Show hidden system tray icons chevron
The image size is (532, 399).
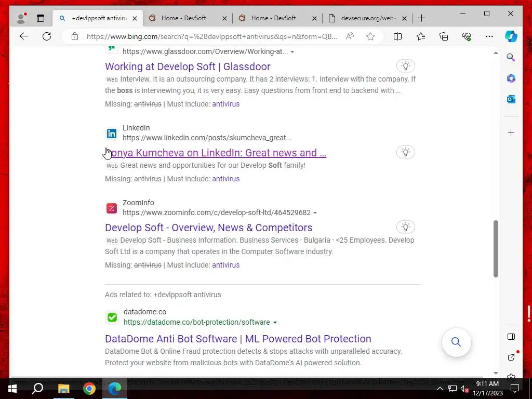click(x=440, y=389)
